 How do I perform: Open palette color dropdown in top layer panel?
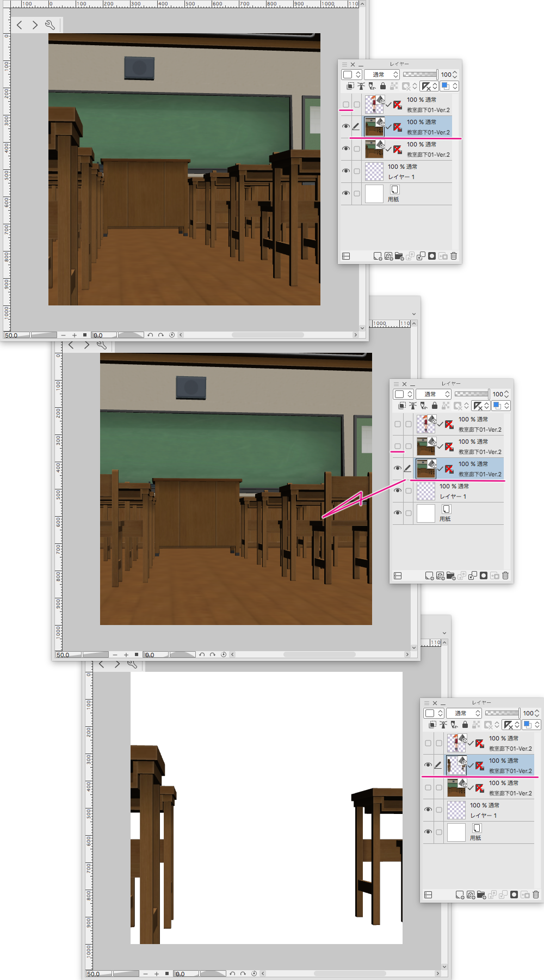pyautogui.click(x=351, y=75)
